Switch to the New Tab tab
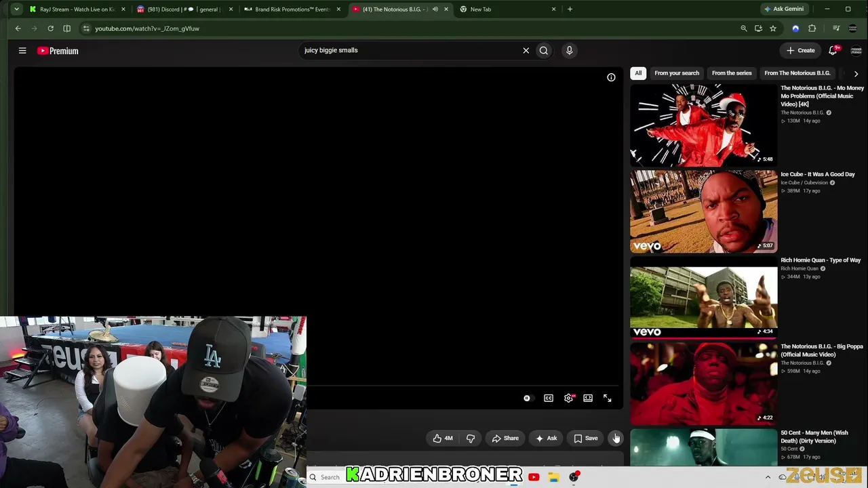The width and height of the screenshot is (868, 488). (507, 9)
